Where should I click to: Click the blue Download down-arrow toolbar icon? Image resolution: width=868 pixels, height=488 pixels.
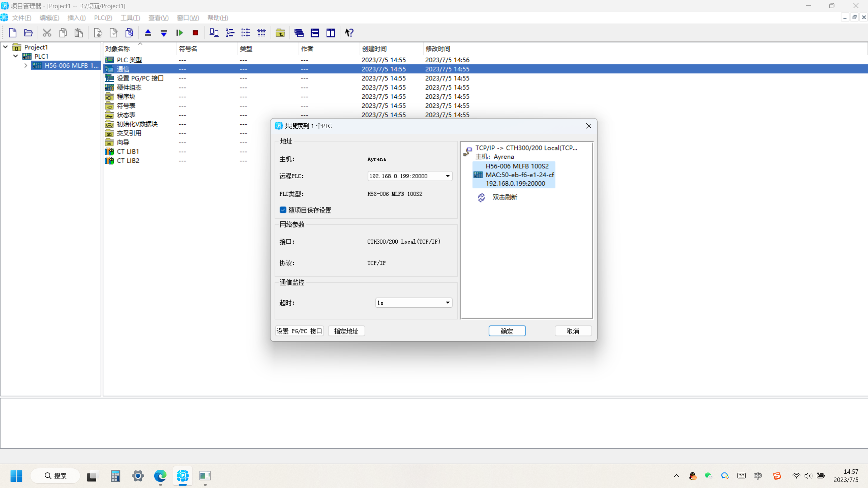click(164, 33)
